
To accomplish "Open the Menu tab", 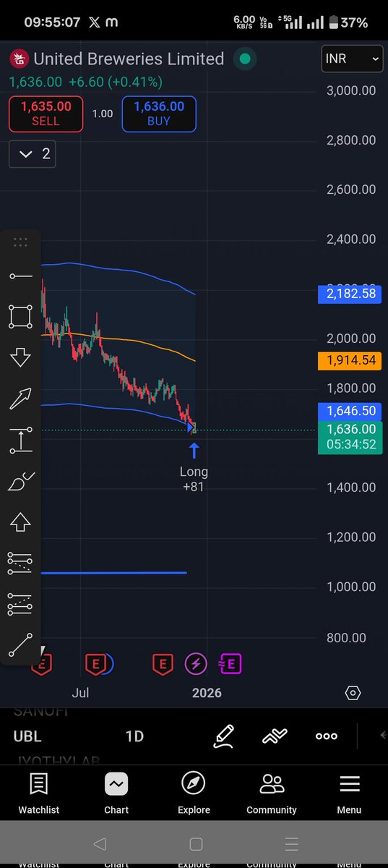I will click(349, 793).
